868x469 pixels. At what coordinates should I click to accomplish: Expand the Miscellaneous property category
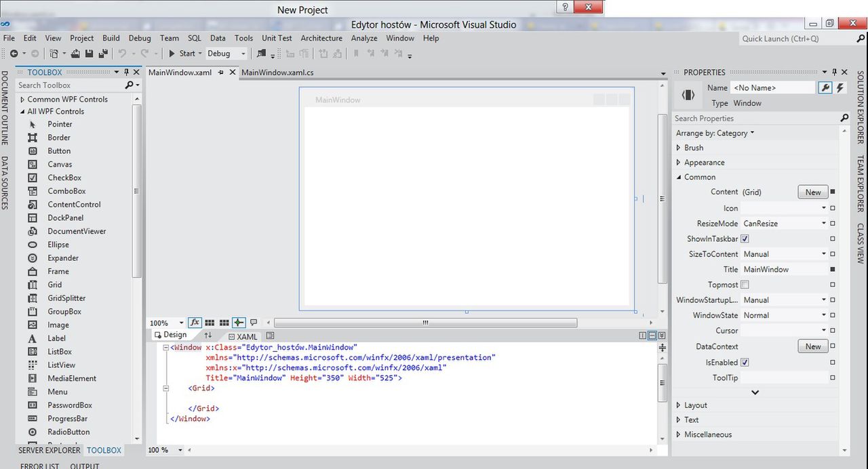click(679, 435)
